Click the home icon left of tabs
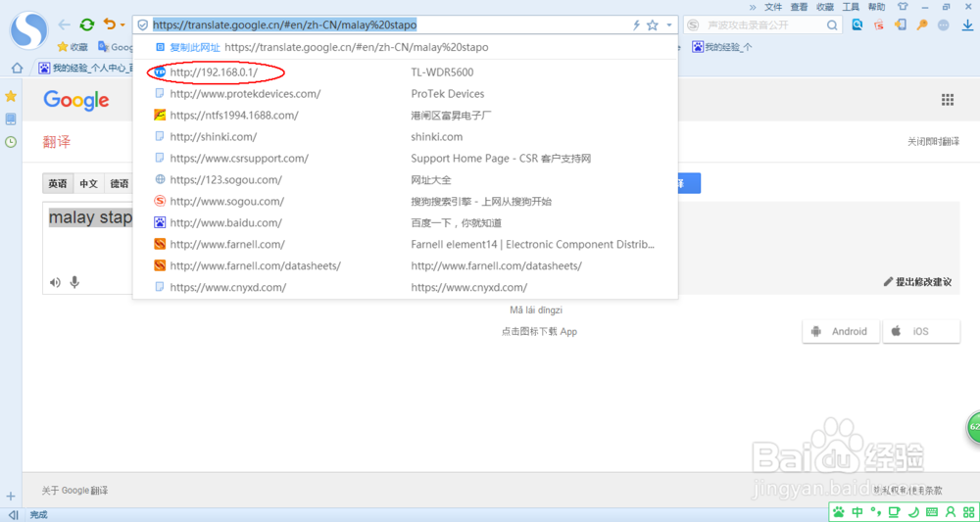Image resolution: width=980 pixels, height=522 pixels. (x=18, y=68)
